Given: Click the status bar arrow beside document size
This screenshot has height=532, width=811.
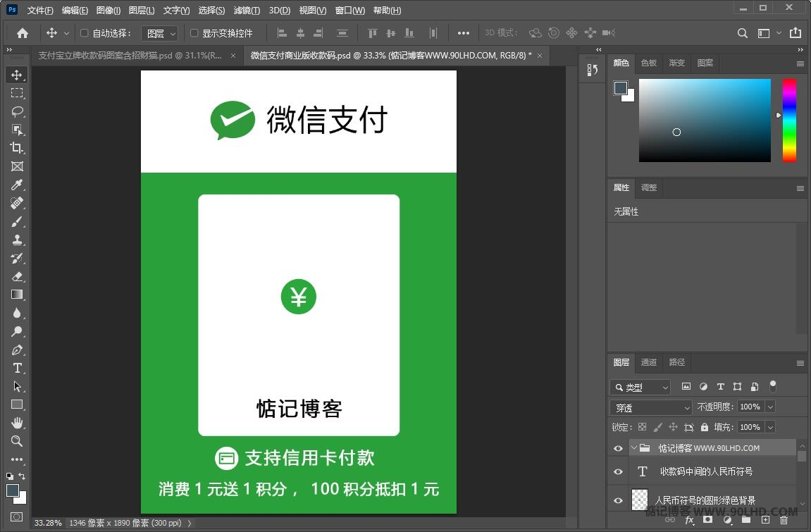Looking at the screenshot, I should [x=190, y=524].
